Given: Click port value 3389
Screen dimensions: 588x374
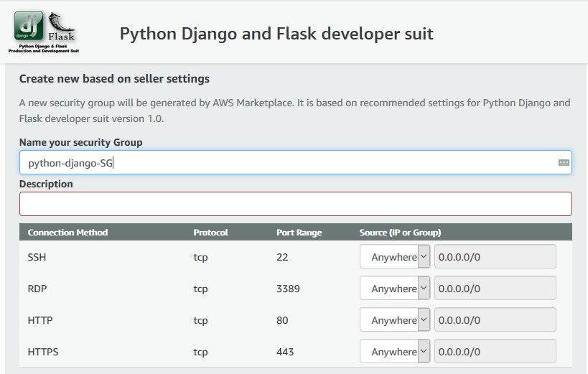Looking at the screenshot, I should 288,289.
